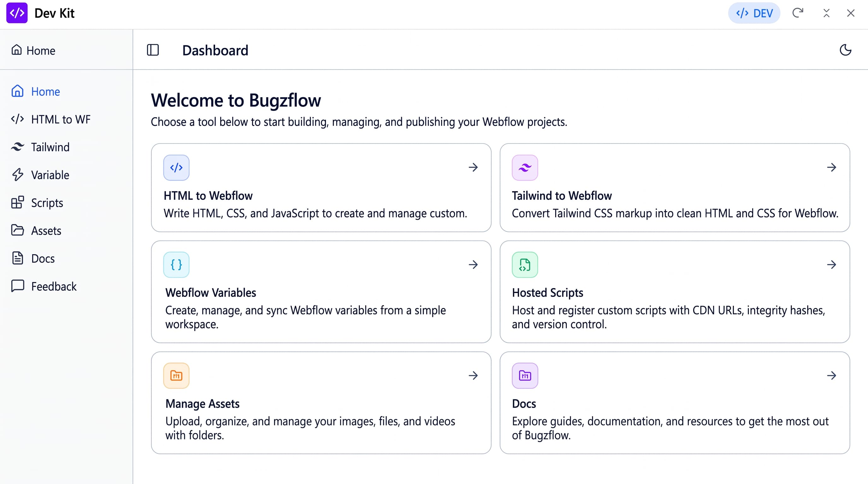Open the Manage Assets card title
The width and height of the screenshot is (868, 484).
(x=202, y=404)
